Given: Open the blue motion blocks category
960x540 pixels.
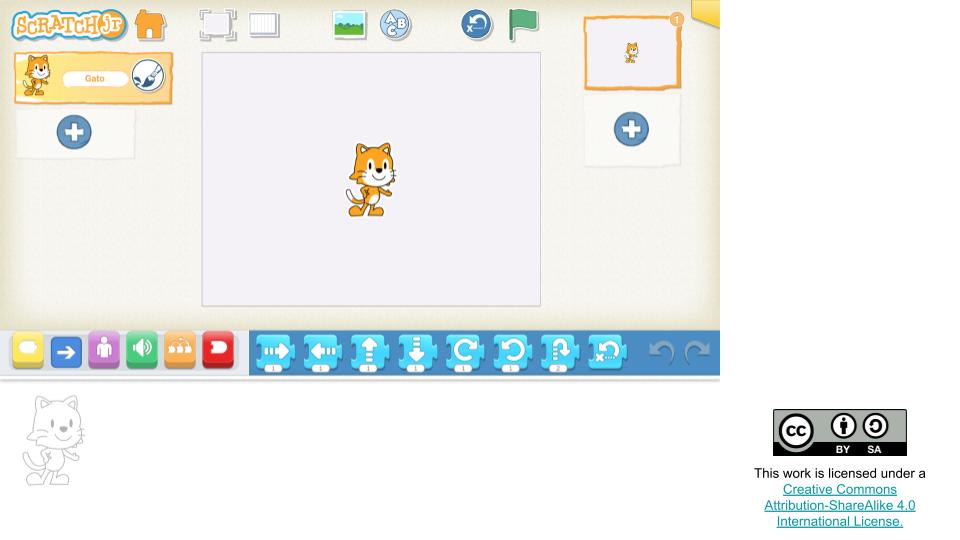Looking at the screenshot, I should [66, 351].
